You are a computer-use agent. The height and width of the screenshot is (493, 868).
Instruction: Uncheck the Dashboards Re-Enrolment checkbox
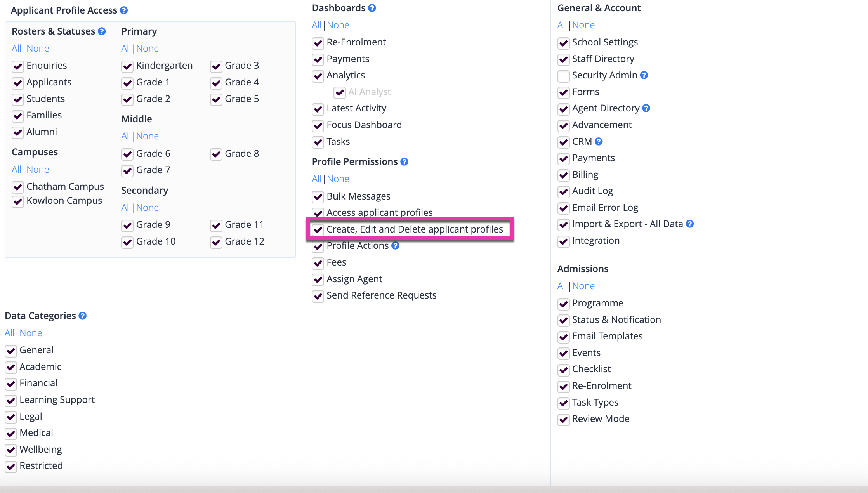318,43
